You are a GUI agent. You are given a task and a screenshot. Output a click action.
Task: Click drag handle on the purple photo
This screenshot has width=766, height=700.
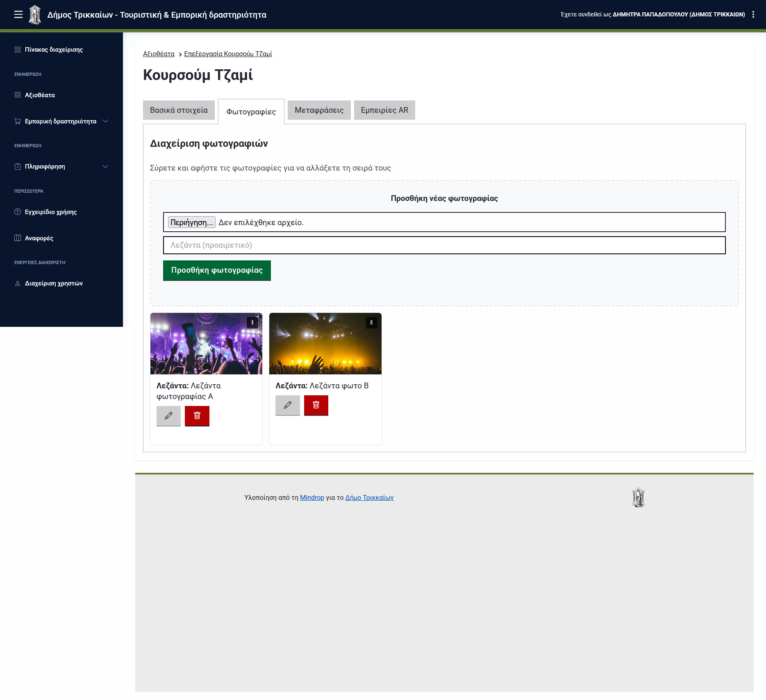click(x=252, y=323)
